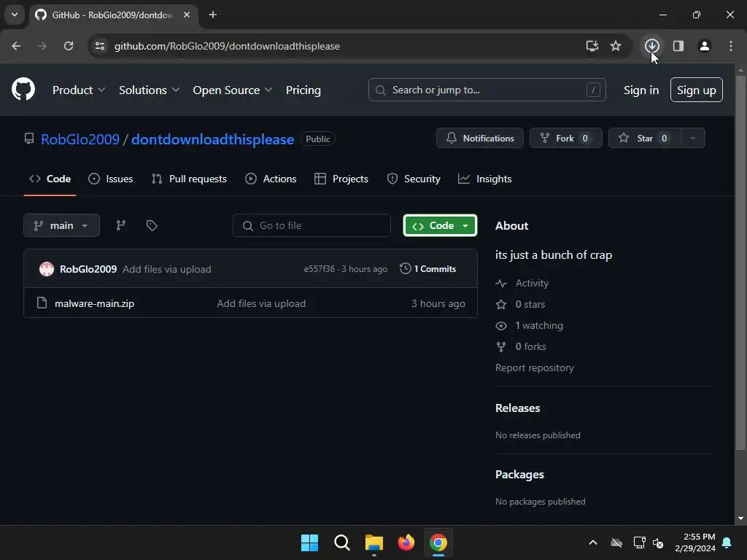View 1 Commits history
This screenshot has height=560, width=747.
tap(427, 268)
